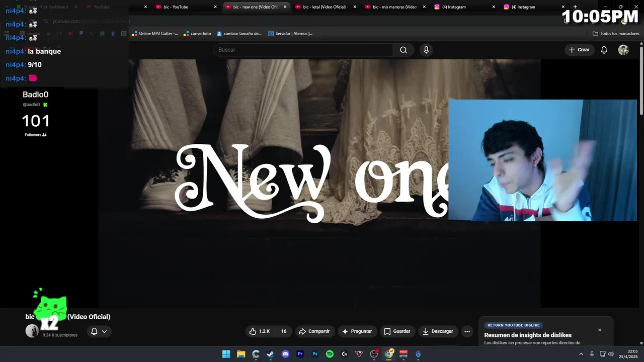Click the system tray microphone icon
This screenshot has height=362, width=644.
592,354
